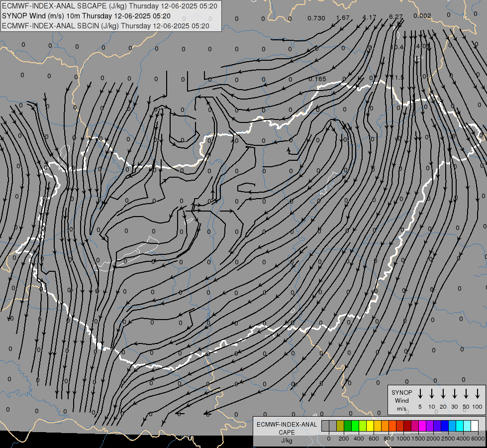Click the J/kg unit label in legend
487x448 pixels.
tap(287, 441)
